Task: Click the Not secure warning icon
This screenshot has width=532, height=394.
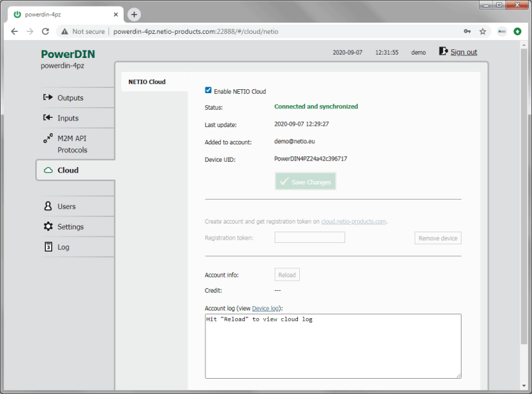Action: 66,31
